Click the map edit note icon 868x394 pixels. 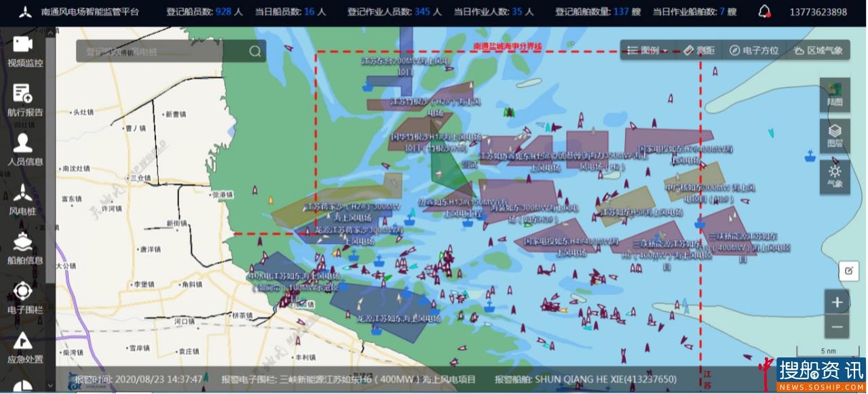point(848,271)
